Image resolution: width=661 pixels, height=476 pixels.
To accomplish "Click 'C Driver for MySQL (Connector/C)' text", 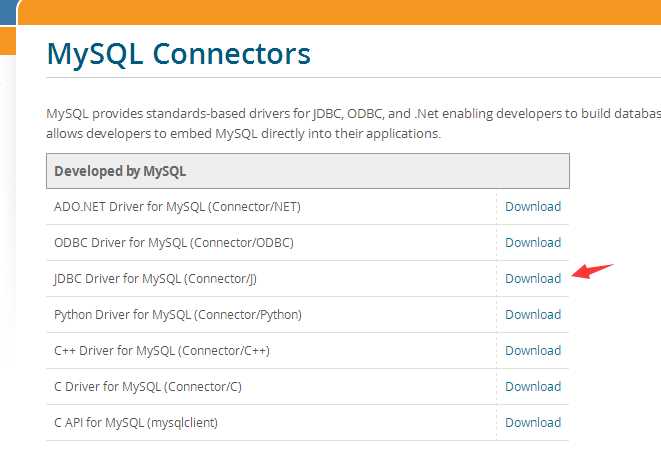I will (148, 387).
